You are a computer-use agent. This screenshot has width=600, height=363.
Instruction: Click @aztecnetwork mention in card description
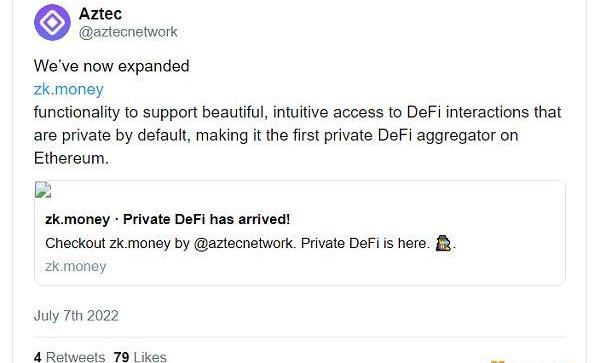pyautogui.click(x=245, y=243)
